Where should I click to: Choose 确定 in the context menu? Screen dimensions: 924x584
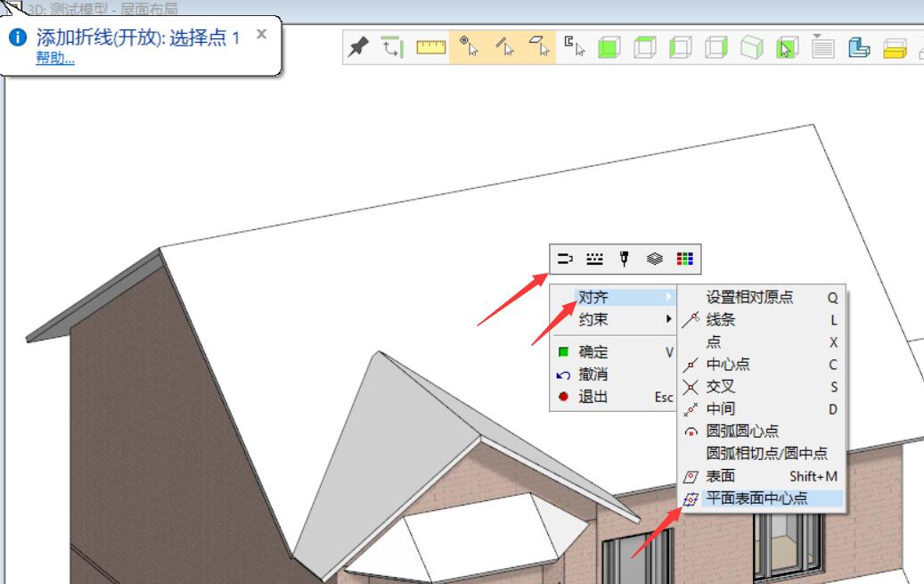(x=613, y=352)
